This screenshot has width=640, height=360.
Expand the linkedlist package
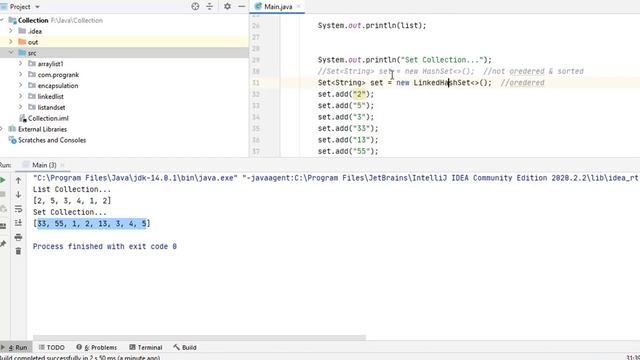tap(21, 96)
